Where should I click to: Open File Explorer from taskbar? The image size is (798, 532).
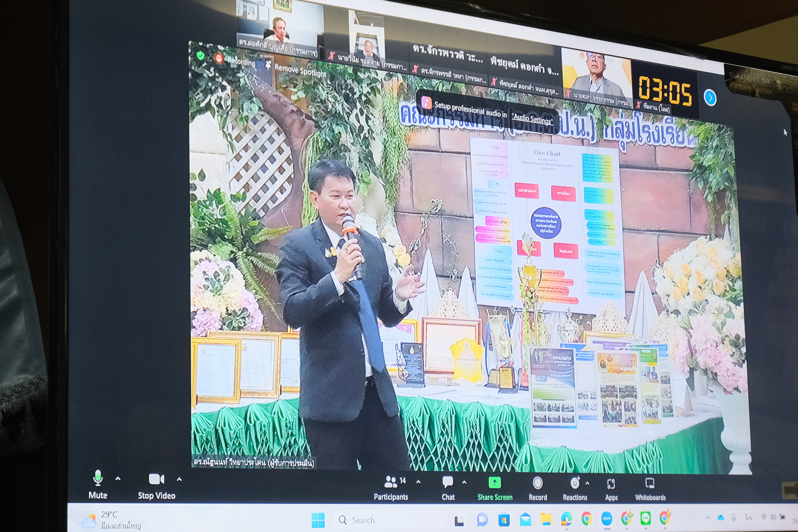[x=546, y=519]
